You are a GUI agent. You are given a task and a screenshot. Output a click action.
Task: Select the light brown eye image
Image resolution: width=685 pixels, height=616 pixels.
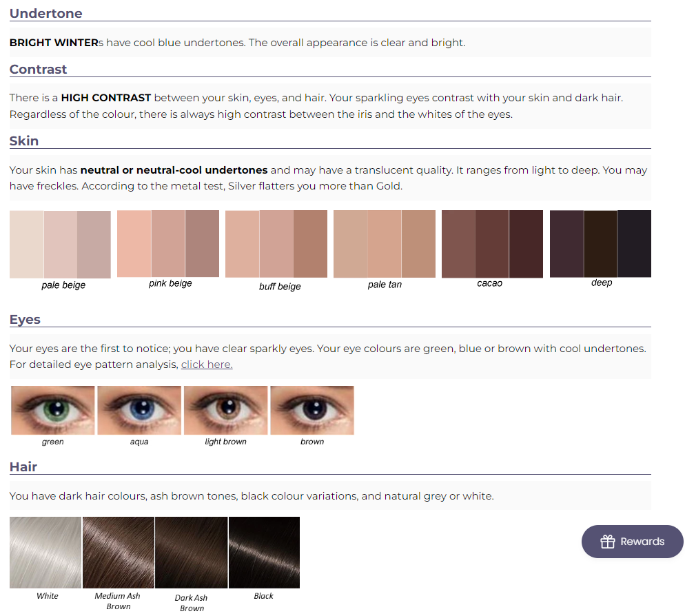pos(226,410)
